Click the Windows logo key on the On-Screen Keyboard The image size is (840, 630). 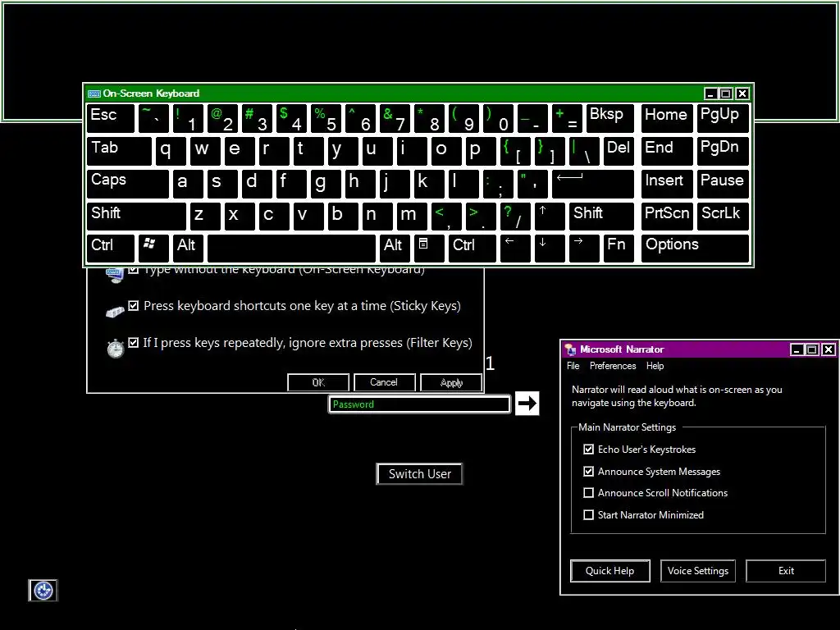[x=153, y=248]
